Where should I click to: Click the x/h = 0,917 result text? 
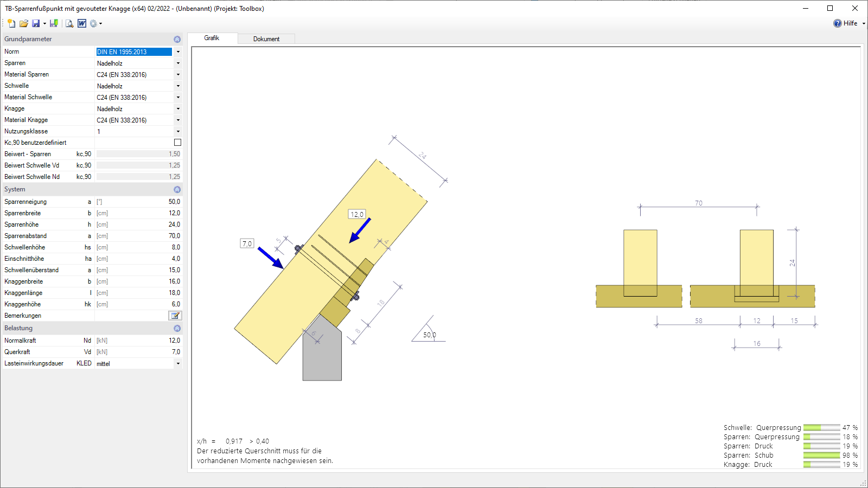[x=233, y=441]
